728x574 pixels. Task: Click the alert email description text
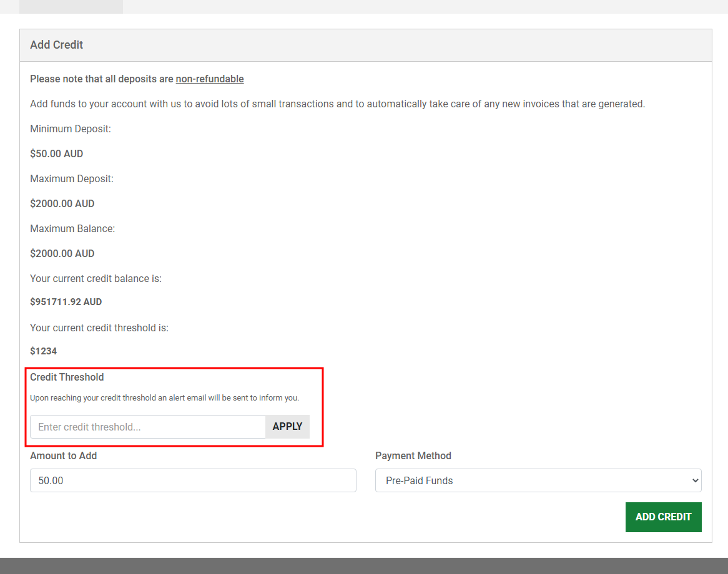(x=164, y=398)
